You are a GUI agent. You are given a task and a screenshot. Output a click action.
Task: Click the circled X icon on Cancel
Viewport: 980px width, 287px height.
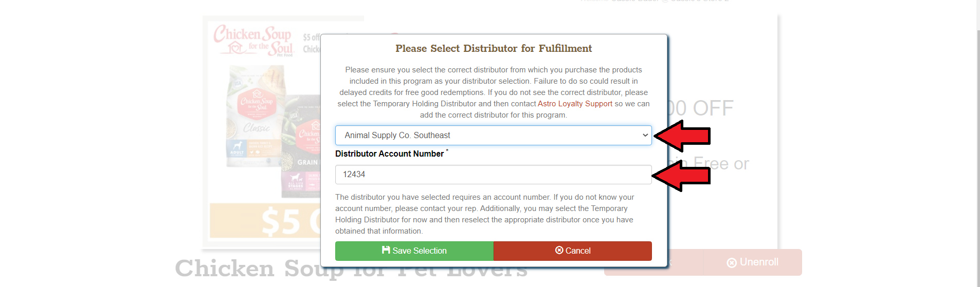559,250
